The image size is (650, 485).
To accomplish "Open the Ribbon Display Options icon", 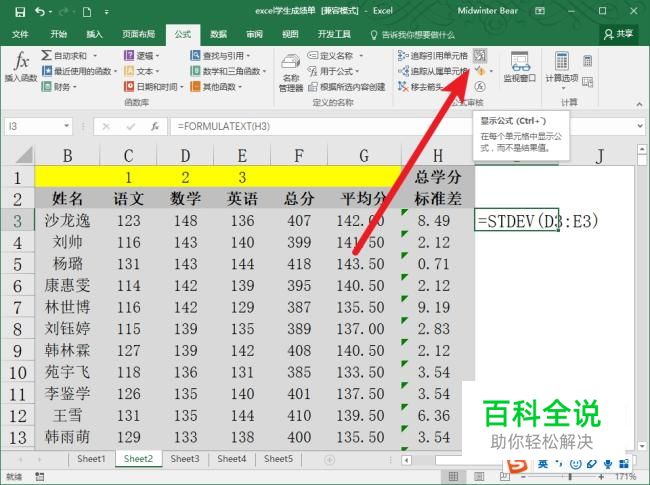I will click(x=540, y=11).
